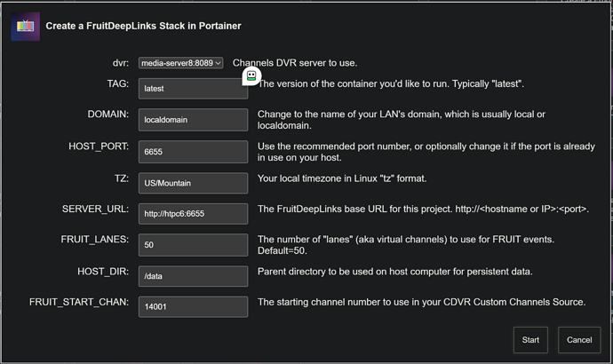Click the 'SERVER_URL:' label
613x364 pixels.
click(95, 209)
